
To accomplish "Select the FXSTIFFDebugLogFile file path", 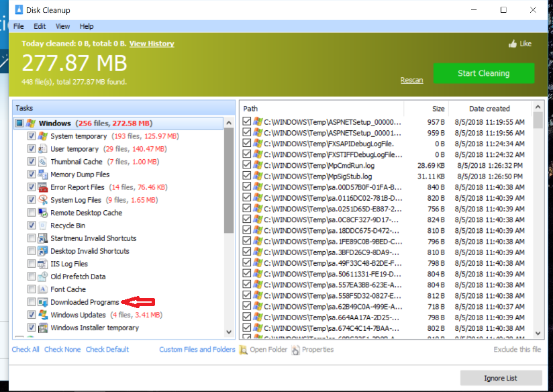I will [333, 154].
